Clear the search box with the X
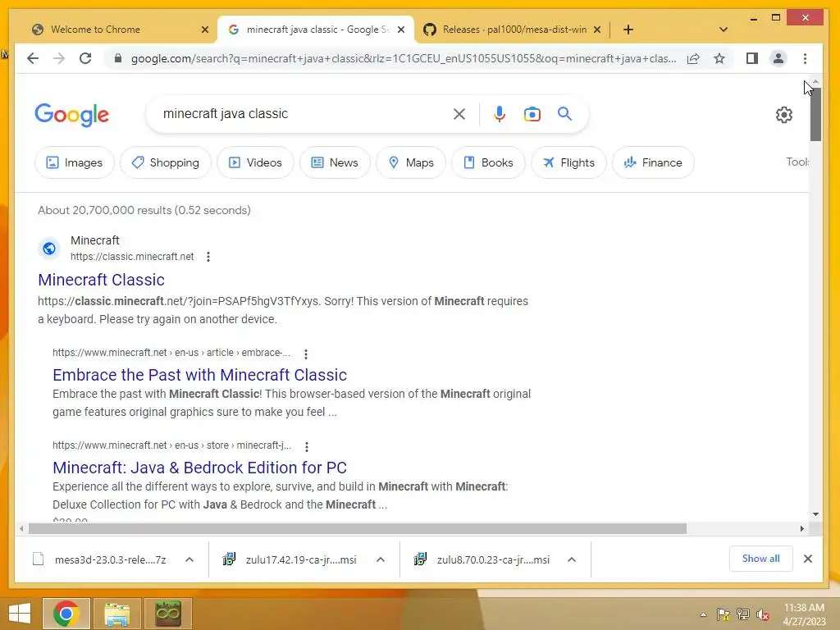 pos(459,114)
